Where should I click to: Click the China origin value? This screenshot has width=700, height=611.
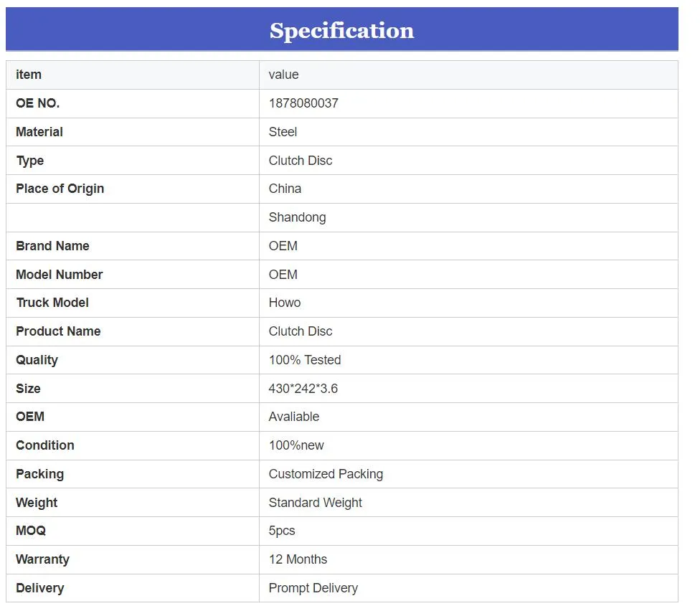(285, 189)
